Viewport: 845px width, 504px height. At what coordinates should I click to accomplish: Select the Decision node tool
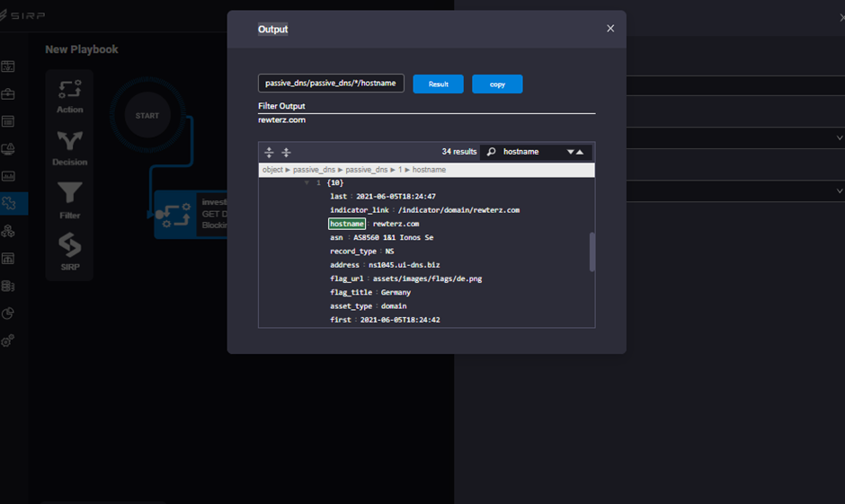70,148
